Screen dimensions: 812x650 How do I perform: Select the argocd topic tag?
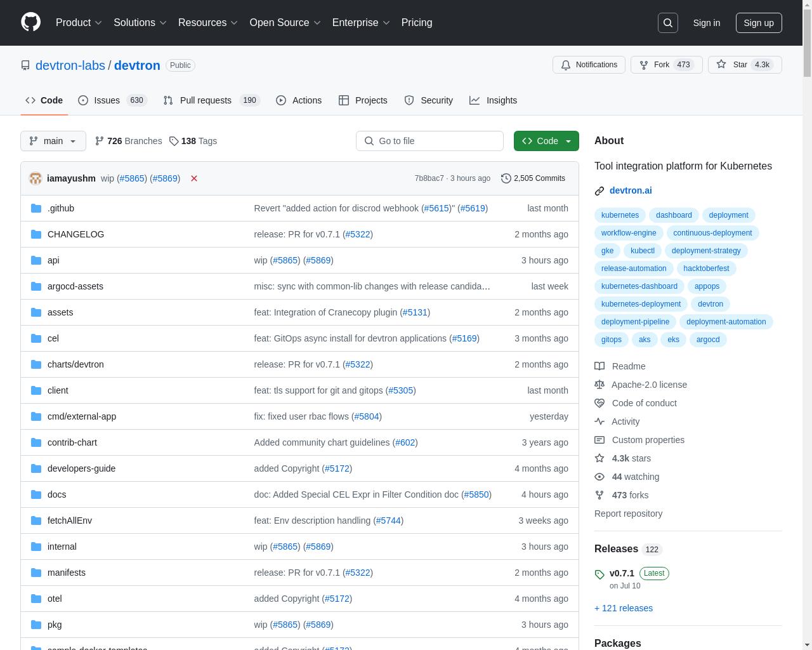pos(708,340)
